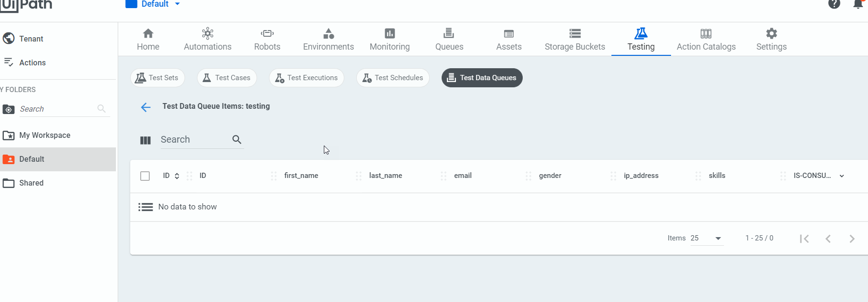This screenshot has width=868, height=302.
Task: Open Test Executions section
Action: [307, 78]
